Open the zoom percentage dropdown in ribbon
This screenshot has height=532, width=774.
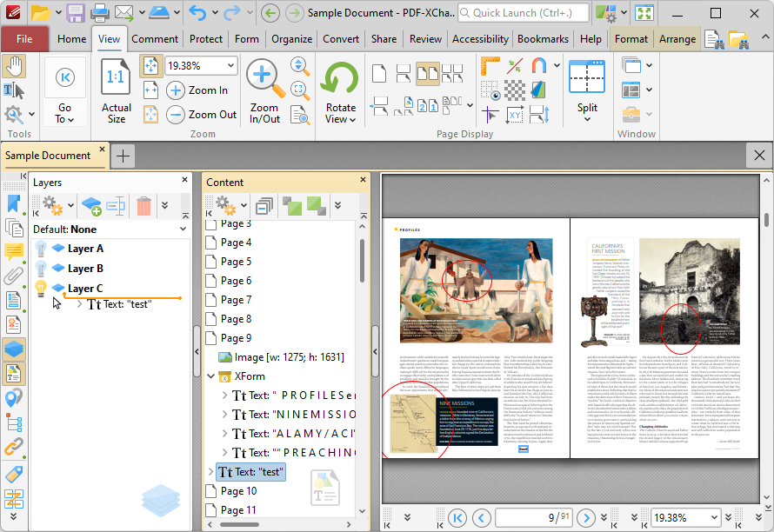click(x=230, y=66)
